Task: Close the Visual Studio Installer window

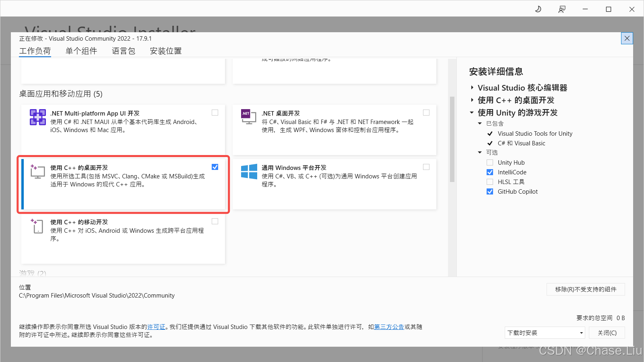Action: click(632, 9)
